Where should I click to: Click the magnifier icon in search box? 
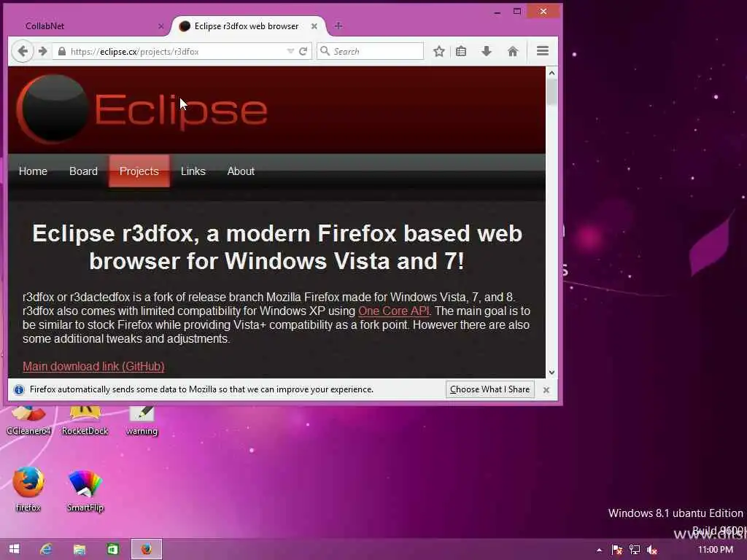pos(325,51)
